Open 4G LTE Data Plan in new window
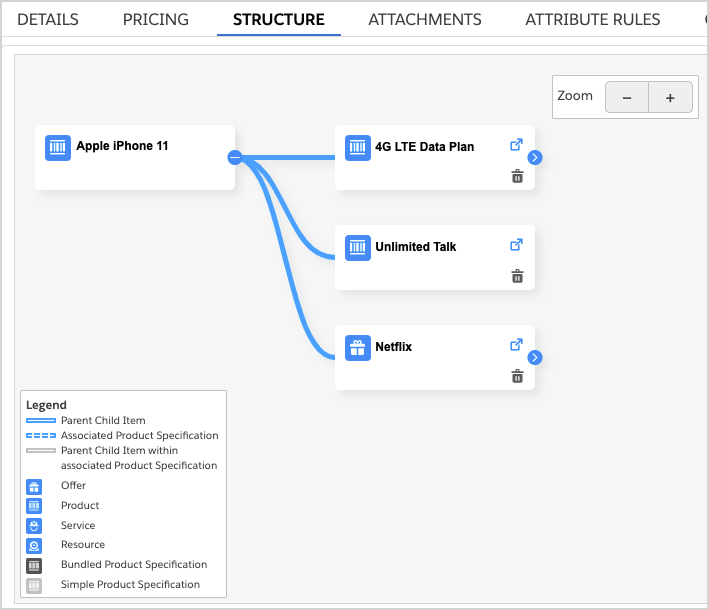This screenshot has width=709, height=610. [516, 145]
